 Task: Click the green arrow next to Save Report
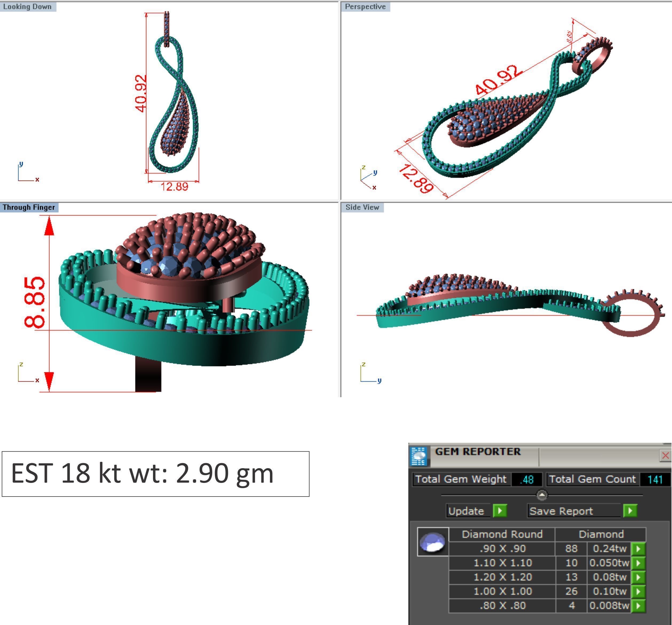click(630, 510)
